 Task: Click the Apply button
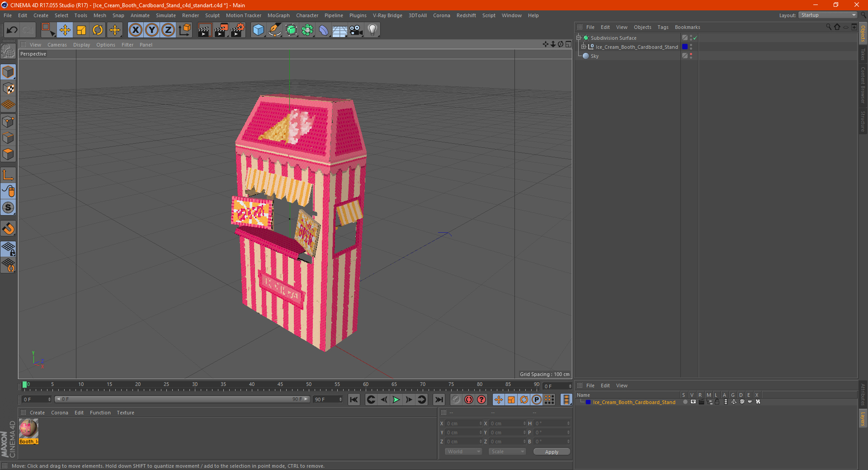coord(552,452)
